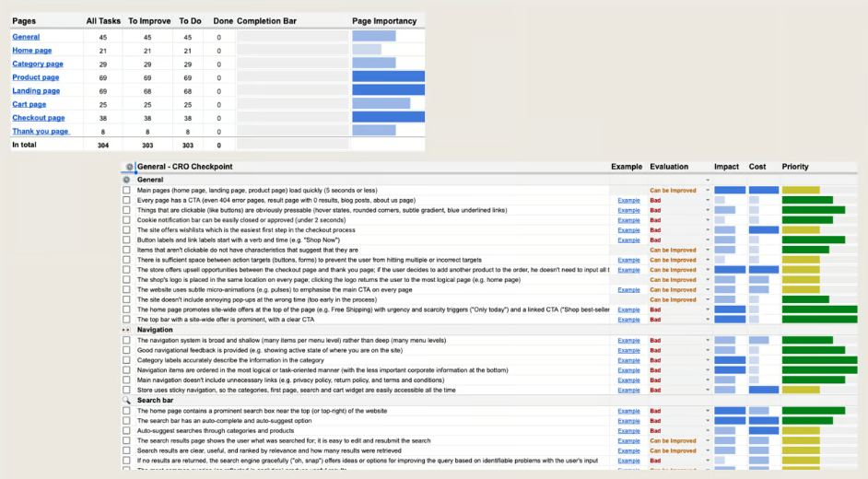Open Evaluation dropdown for 'Main pages load quickly' row
Screen dimensions: 868x479
(708, 190)
